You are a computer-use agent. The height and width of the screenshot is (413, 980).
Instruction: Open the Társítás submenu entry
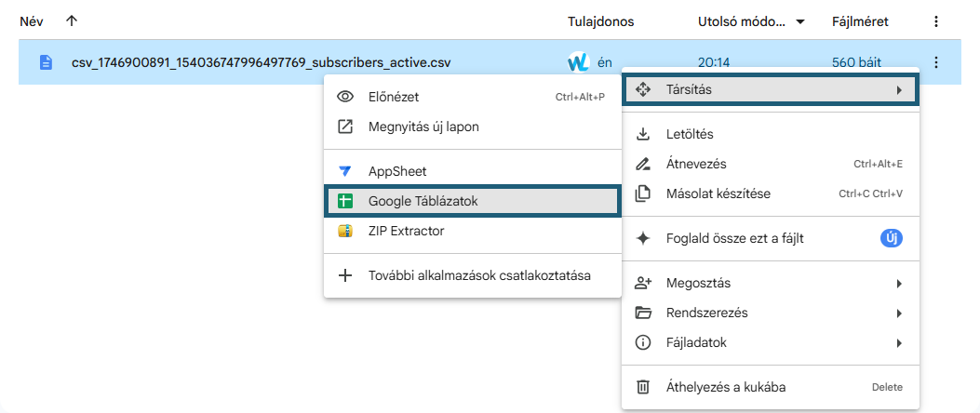[x=770, y=90]
